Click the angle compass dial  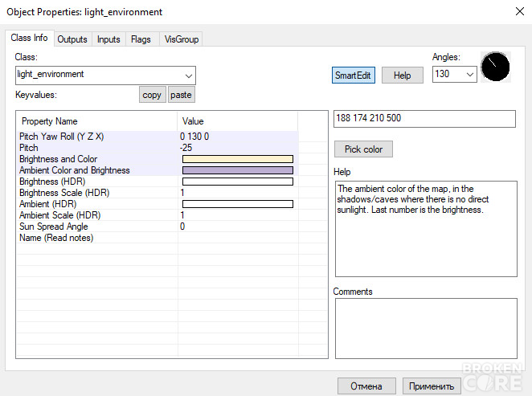click(x=495, y=67)
